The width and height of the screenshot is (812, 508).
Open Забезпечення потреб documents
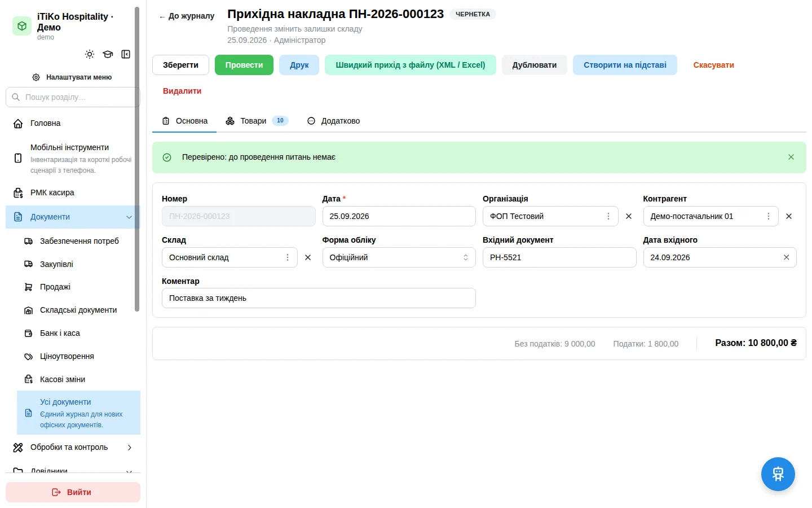click(78, 241)
